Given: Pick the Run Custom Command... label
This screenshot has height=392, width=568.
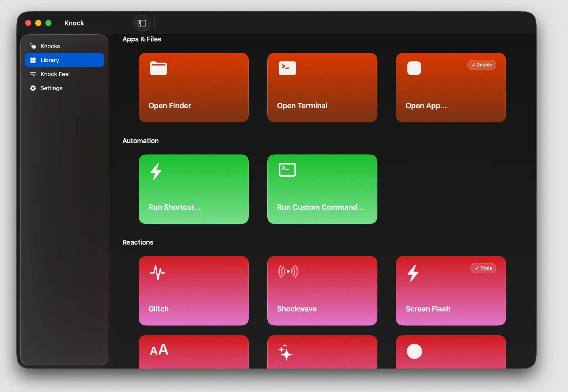Looking at the screenshot, I should (x=321, y=207).
